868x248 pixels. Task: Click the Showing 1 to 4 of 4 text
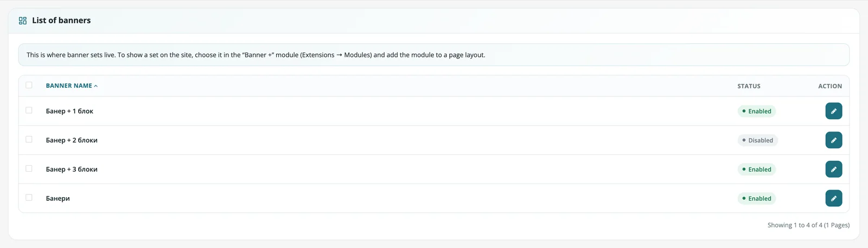(808, 225)
